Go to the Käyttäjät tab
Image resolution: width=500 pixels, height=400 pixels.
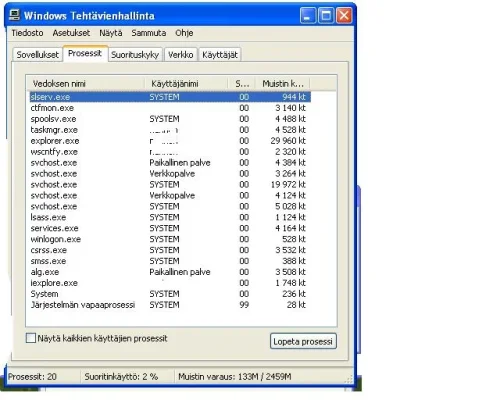(x=220, y=55)
